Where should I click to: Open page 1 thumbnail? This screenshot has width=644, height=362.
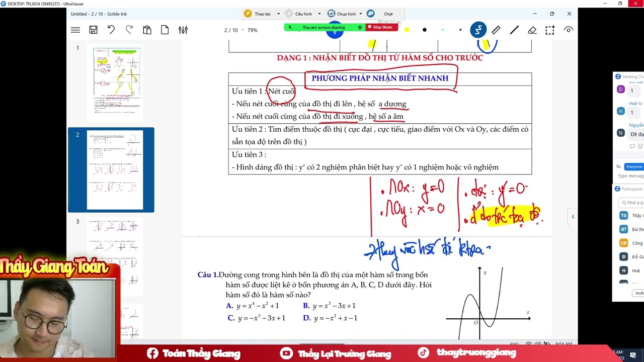click(115, 83)
